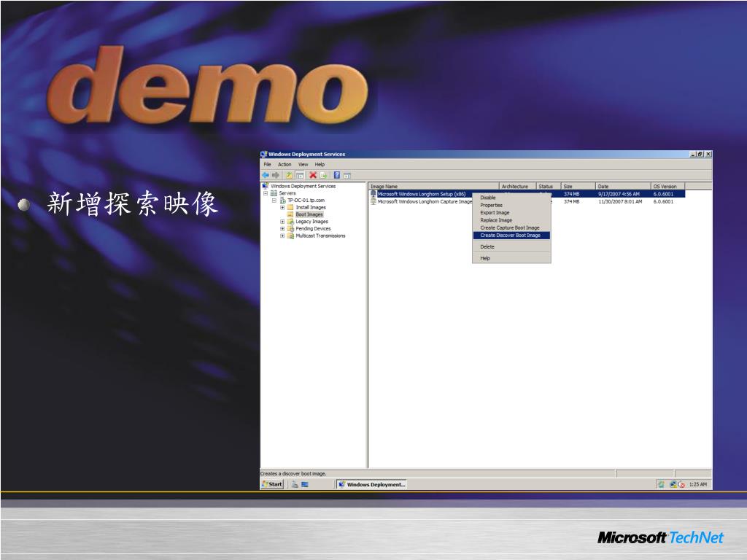Click the Up one level folder icon

click(x=289, y=175)
